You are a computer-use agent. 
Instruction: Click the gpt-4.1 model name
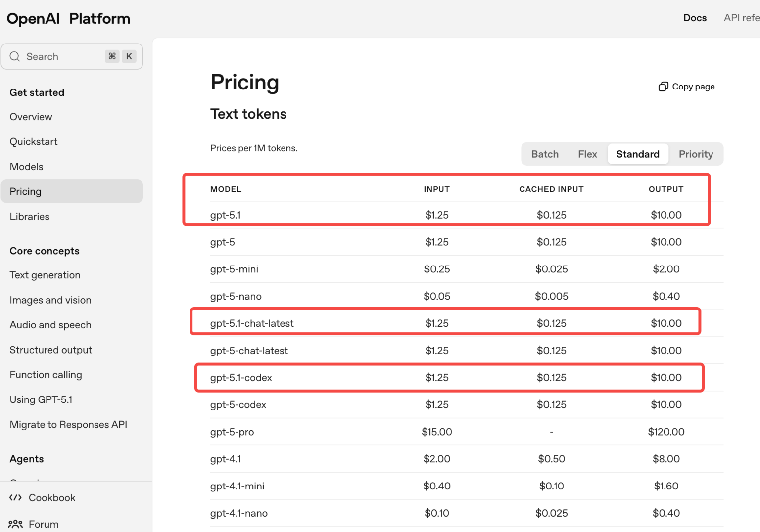pyautogui.click(x=226, y=459)
